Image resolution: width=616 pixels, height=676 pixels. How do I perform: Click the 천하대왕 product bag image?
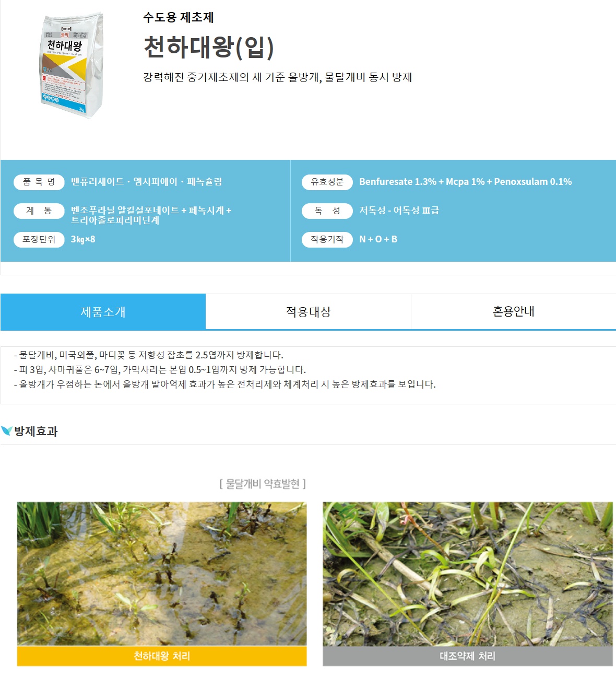coord(72,66)
